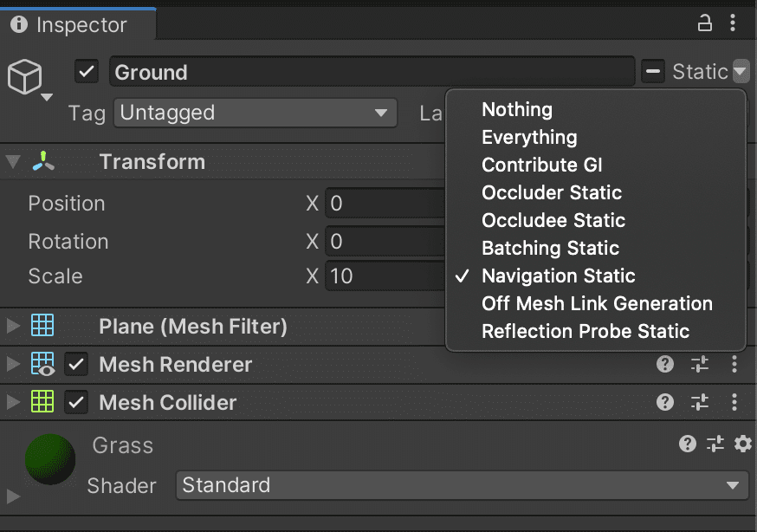Open Mesh Renderer preset sliders icon

click(700, 364)
